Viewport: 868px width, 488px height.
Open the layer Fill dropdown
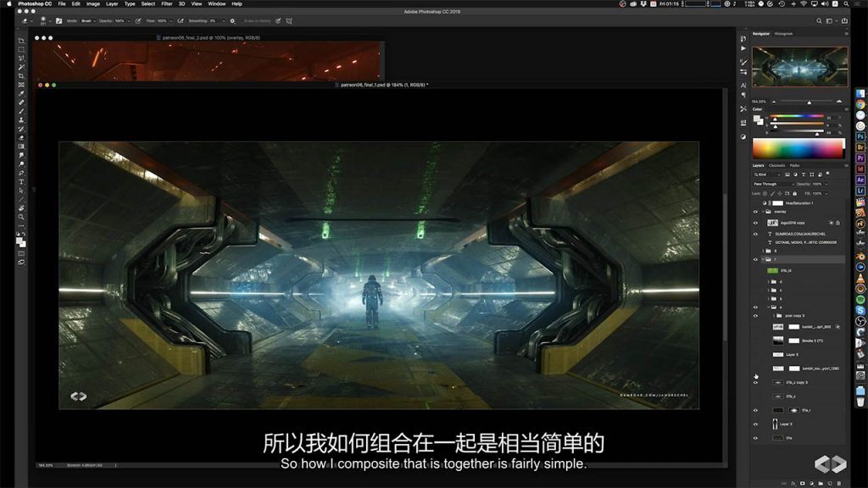point(826,194)
